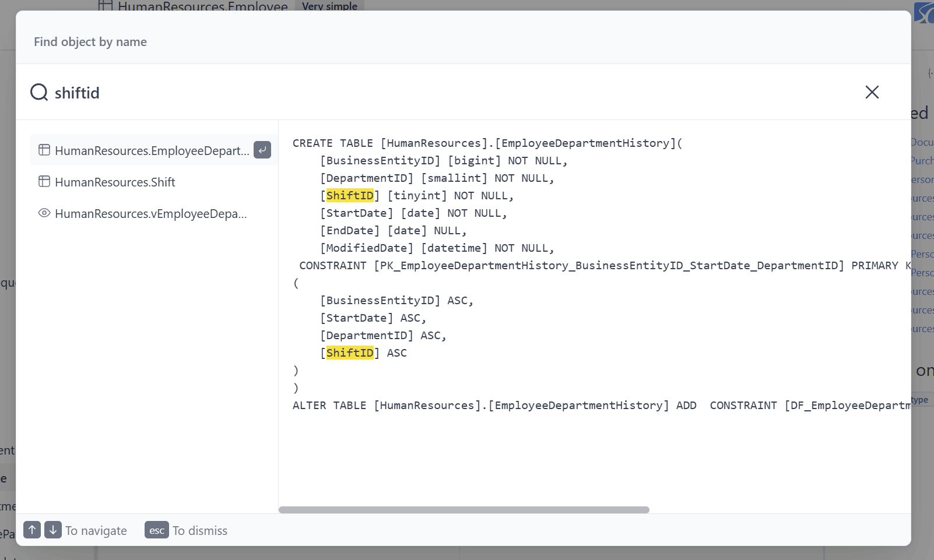
Task: Click the esc dismiss key badge
Action: coord(156,530)
